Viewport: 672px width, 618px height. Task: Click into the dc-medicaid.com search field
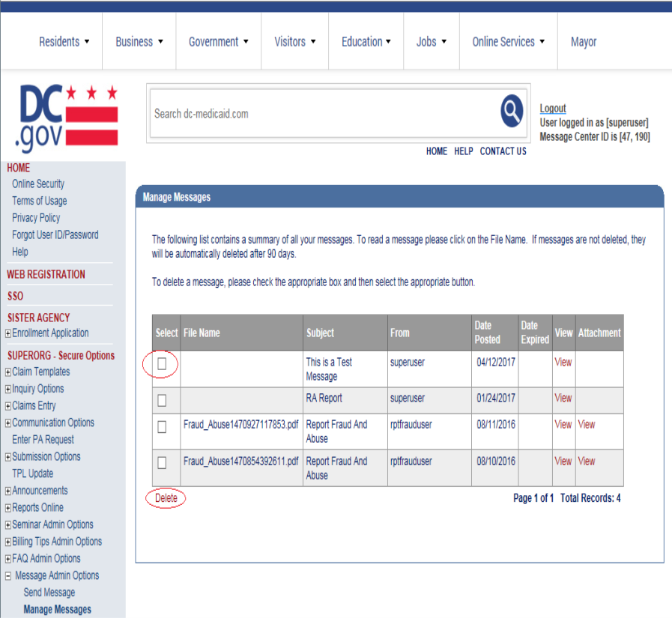coord(322,114)
